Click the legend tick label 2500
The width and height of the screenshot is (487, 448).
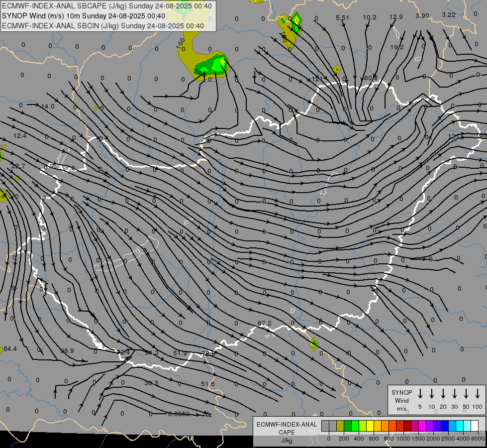tap(448, 439)
